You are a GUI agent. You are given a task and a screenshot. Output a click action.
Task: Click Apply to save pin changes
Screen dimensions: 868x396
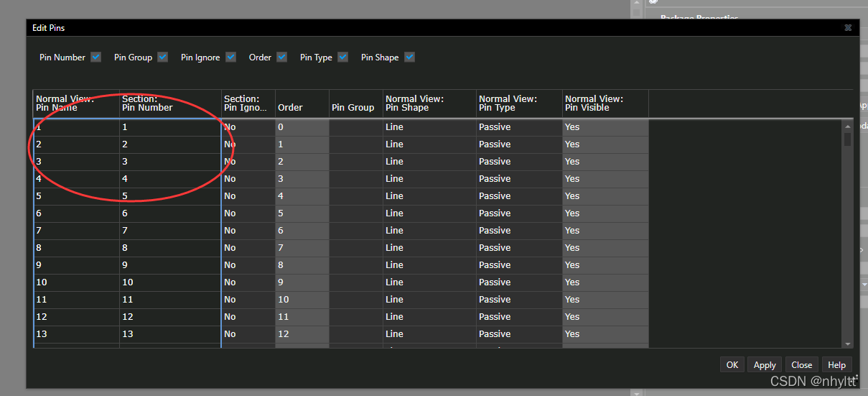(x=765, y=365)
